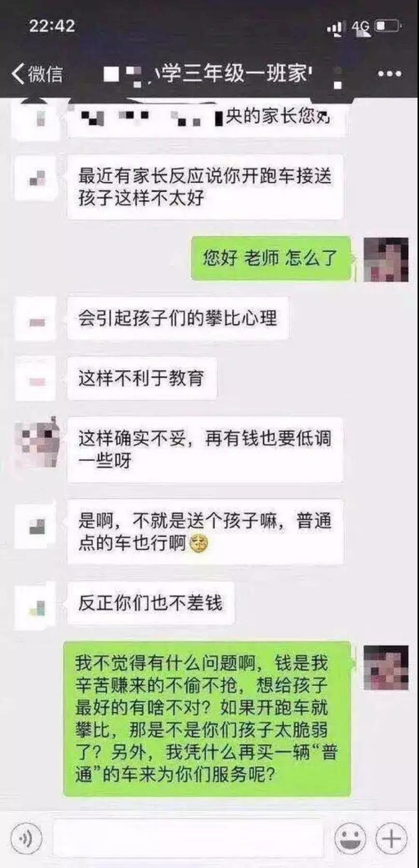The height and width of the screenshot is (868, 419).
Task: Open the three-dot chat options menu
Action: 389,74
